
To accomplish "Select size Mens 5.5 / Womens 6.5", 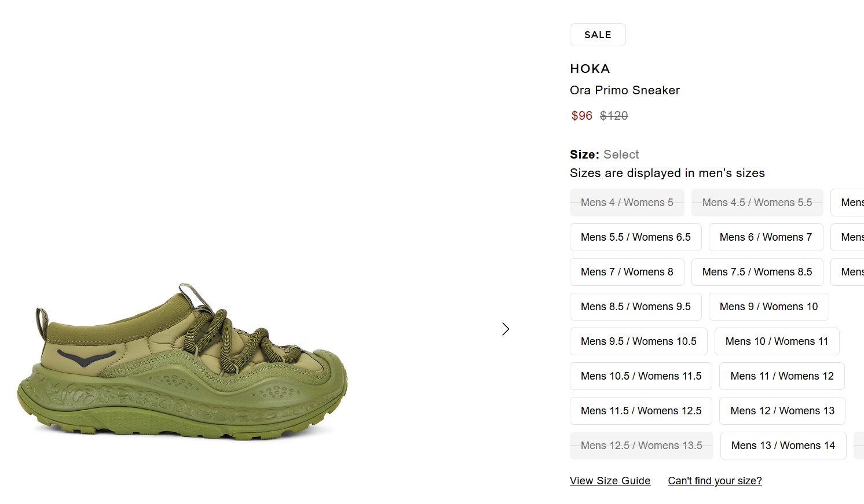I will pos(635,237).
